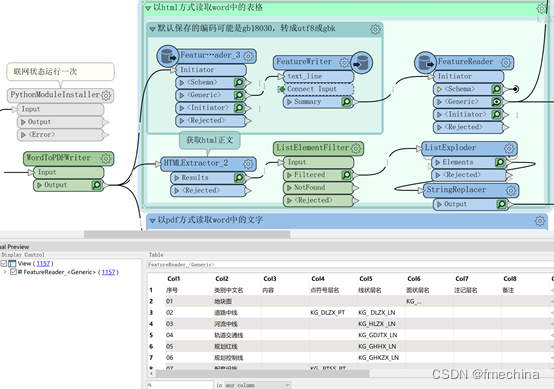Select the FeatureReader_<Generic> table name field

point(350,265)
